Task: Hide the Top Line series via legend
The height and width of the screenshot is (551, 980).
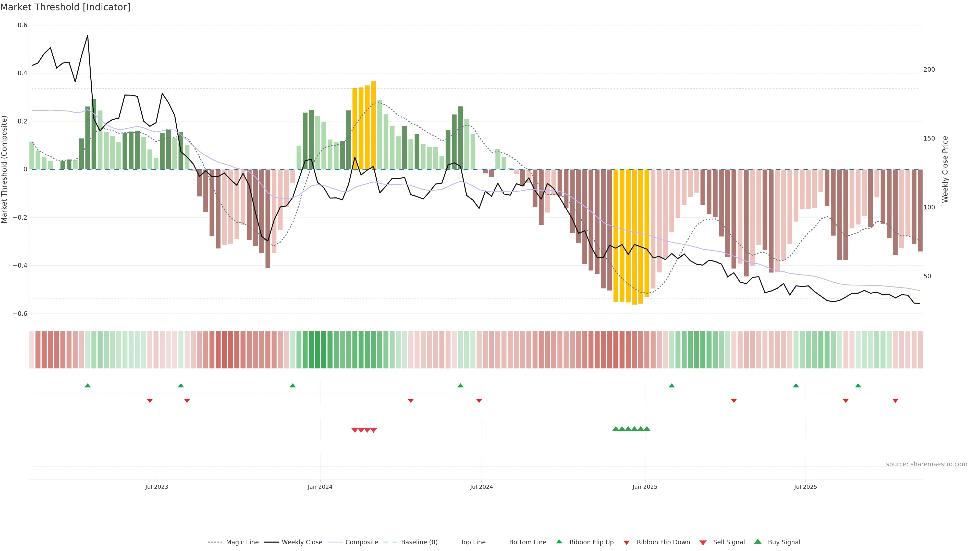Action: coord(473,542)
